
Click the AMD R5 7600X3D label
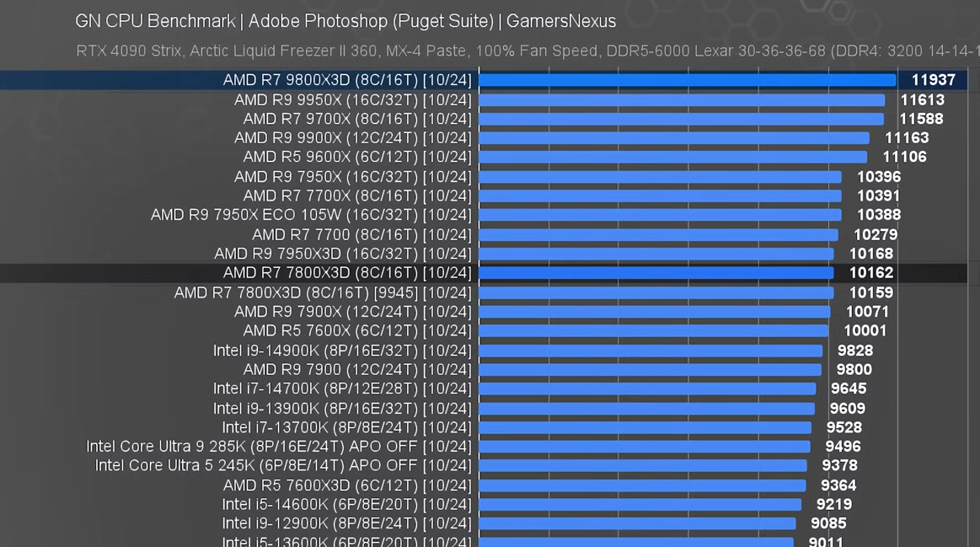click(347, 485)
